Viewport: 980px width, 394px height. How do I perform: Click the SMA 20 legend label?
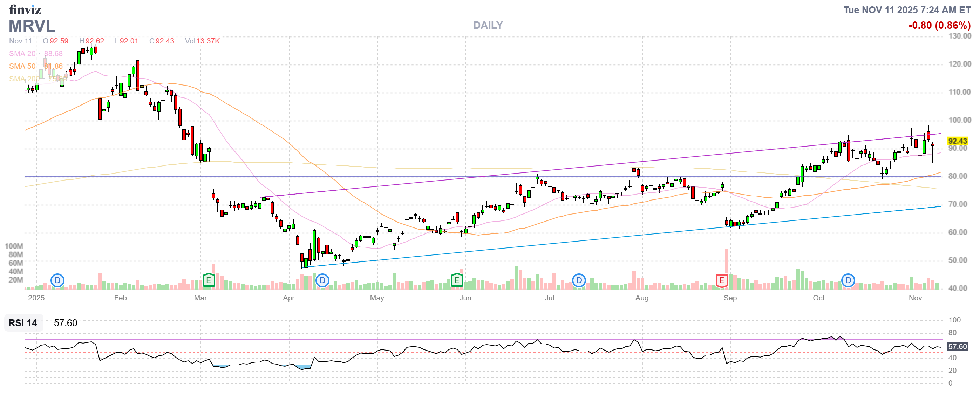22,54
